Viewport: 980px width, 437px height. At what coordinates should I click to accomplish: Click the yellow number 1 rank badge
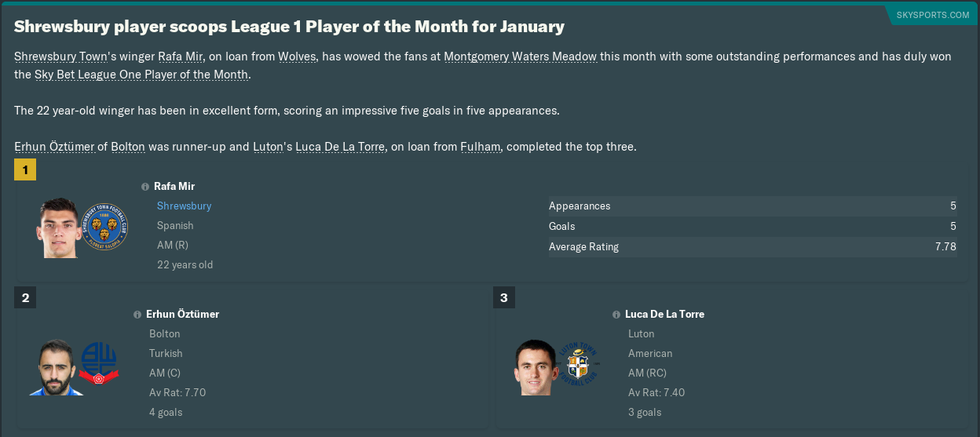click(25, 169)
